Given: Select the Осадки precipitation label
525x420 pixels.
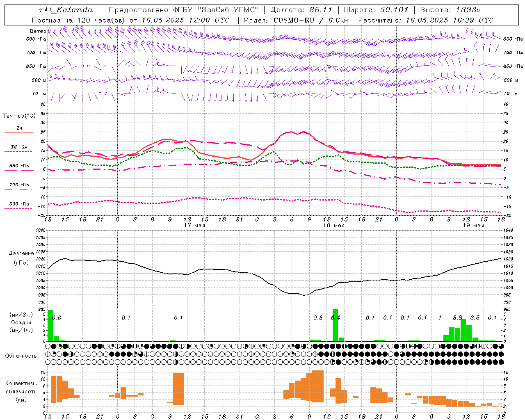Looking at the screenshot, I should point(21,322).
